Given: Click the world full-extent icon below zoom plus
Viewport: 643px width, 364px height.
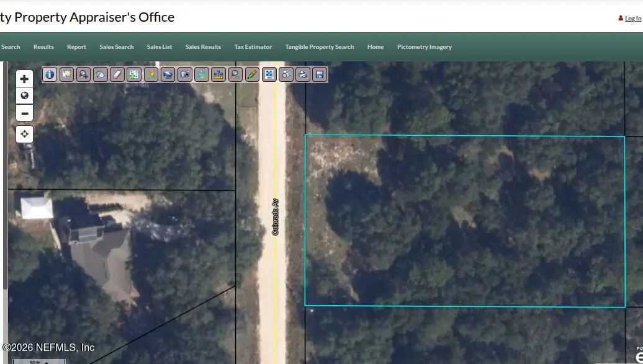Looking at the screenshot, I should click(24, 95).
